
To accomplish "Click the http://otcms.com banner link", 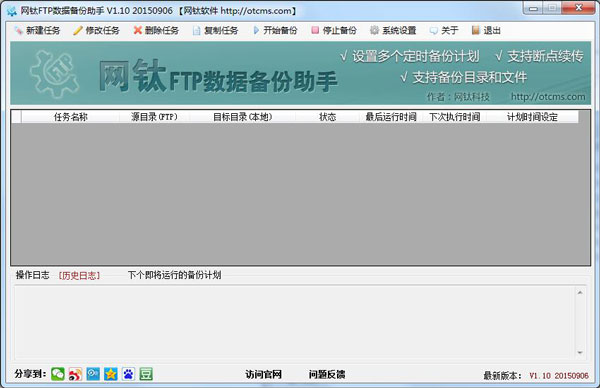I will tap(548, 97).
